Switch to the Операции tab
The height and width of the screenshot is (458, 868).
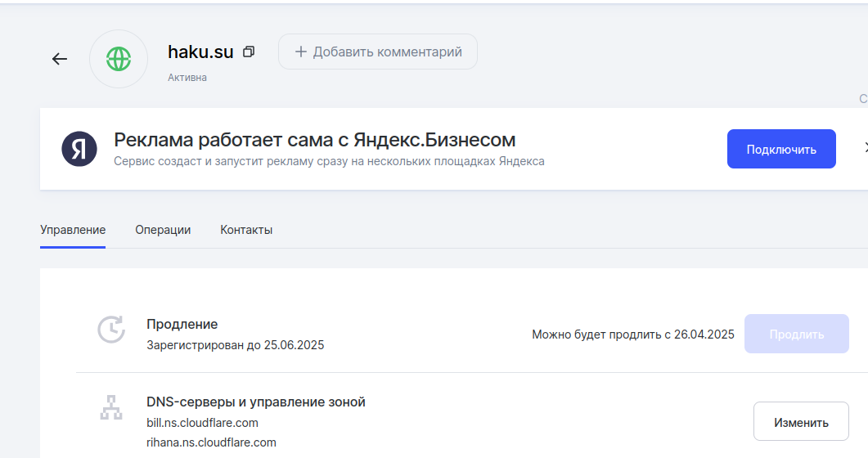click(x=163, y=230)
